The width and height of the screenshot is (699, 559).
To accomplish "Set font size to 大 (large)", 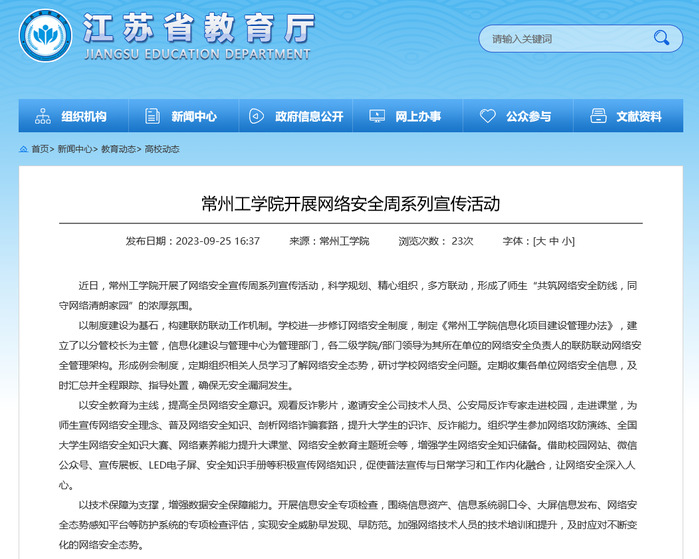I will 539,242.
